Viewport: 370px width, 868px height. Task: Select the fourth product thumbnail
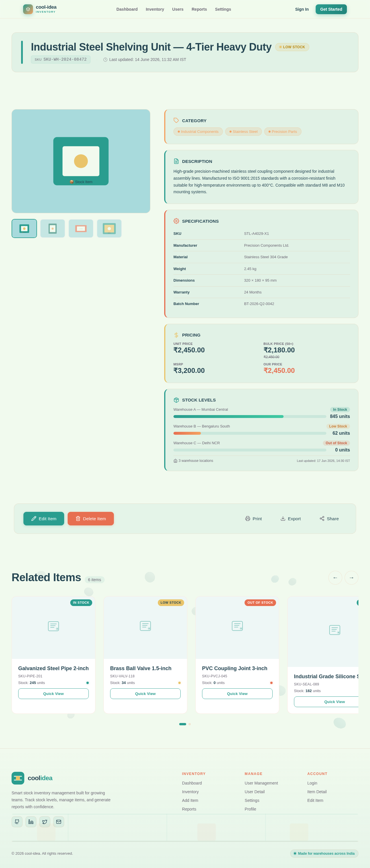pos(109,228)
